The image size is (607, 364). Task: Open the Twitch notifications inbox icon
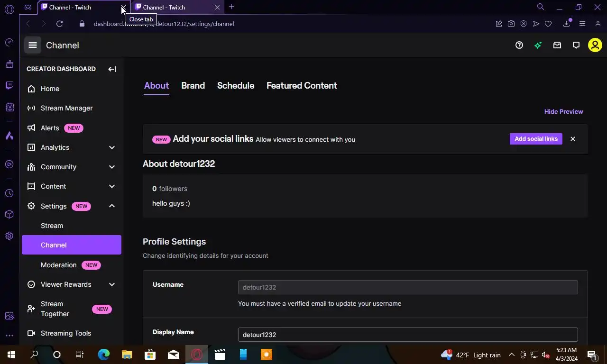click(x=557, y=45)
